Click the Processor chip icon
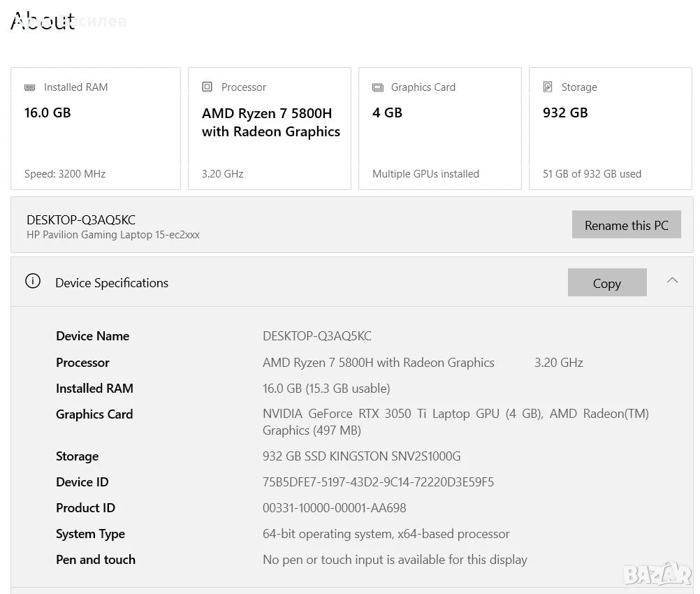700x594 pixels. point(207,87)
